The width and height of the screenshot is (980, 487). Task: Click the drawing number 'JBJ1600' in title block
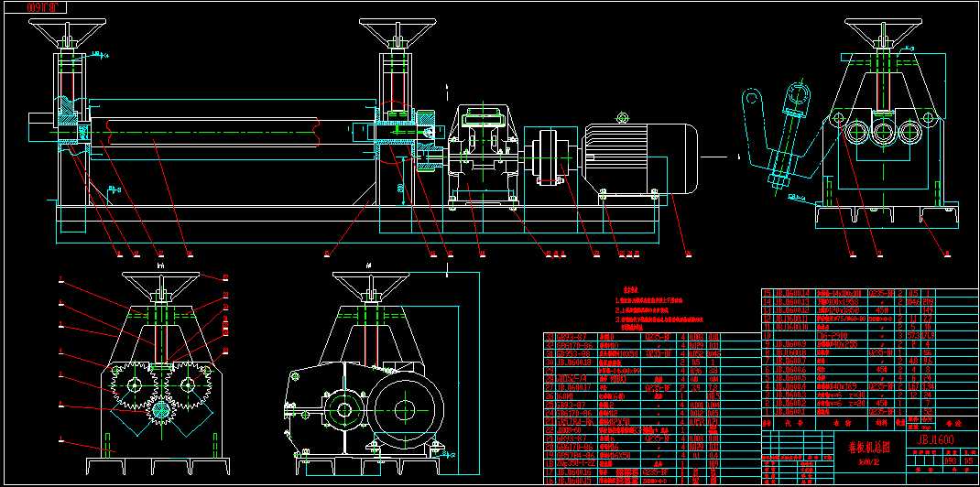click(x=936, y=440)
